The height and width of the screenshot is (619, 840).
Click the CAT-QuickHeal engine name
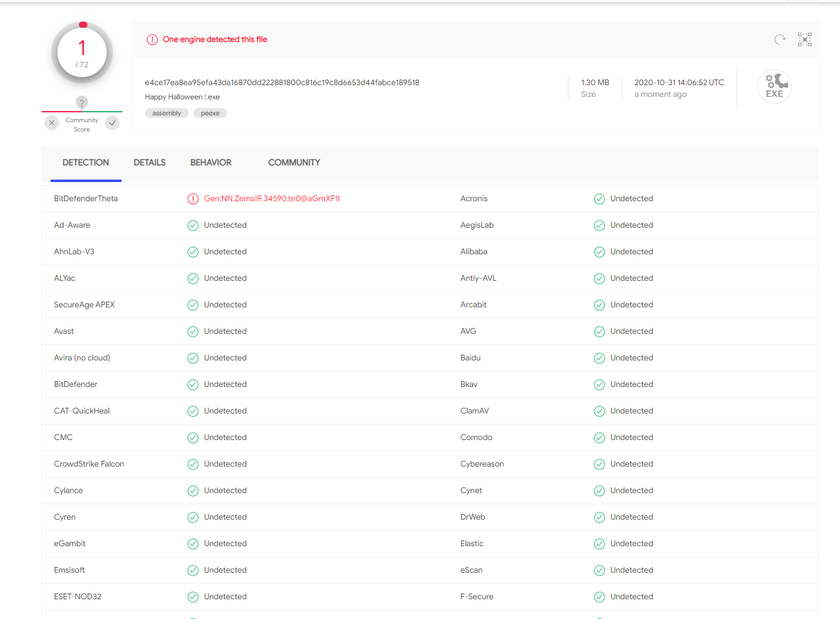[x=82, y=411]
